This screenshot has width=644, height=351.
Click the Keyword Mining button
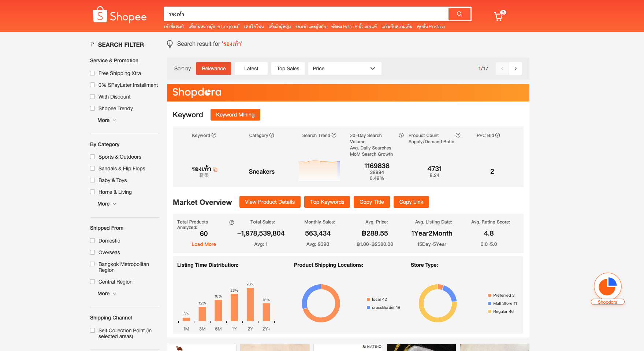235,115
